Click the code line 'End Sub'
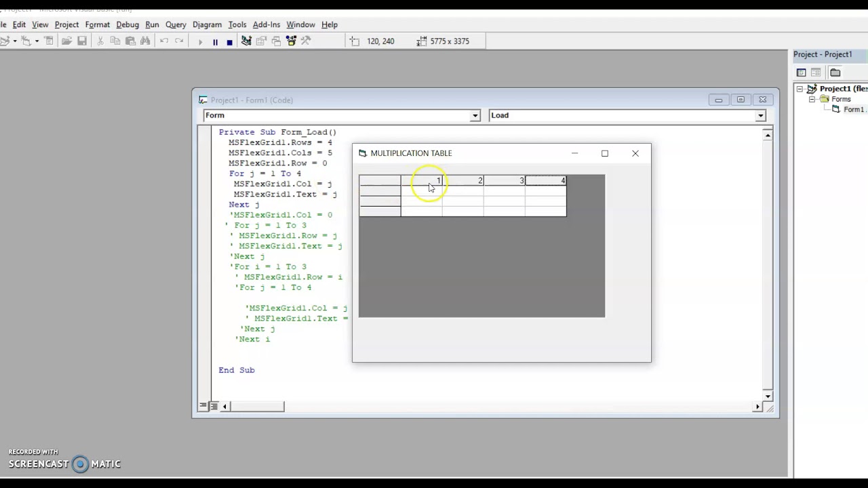 point(237,370)
